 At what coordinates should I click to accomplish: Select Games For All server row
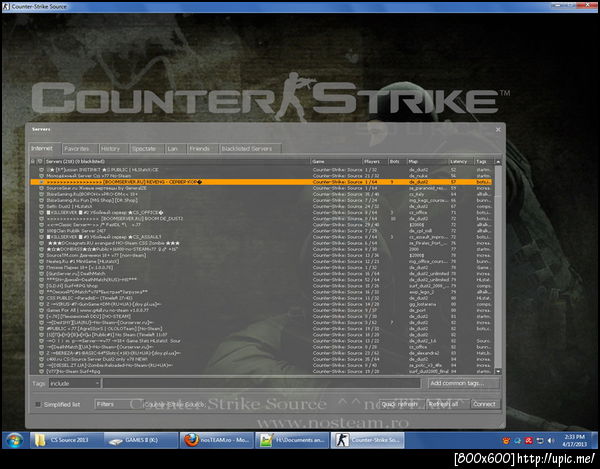click(x=262, y=311)
